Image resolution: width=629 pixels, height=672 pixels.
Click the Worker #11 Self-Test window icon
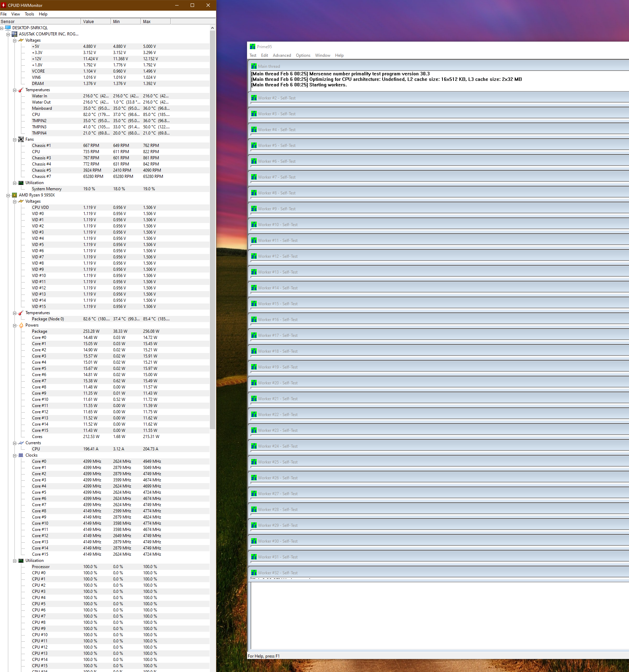[254, 241]
